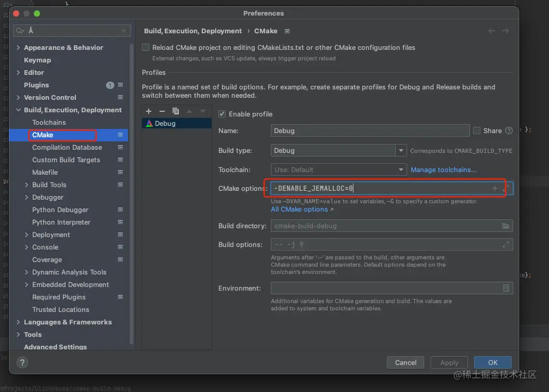Click the Manage toolchains link
Screen dimensions: 549x392
pos(443,169)
